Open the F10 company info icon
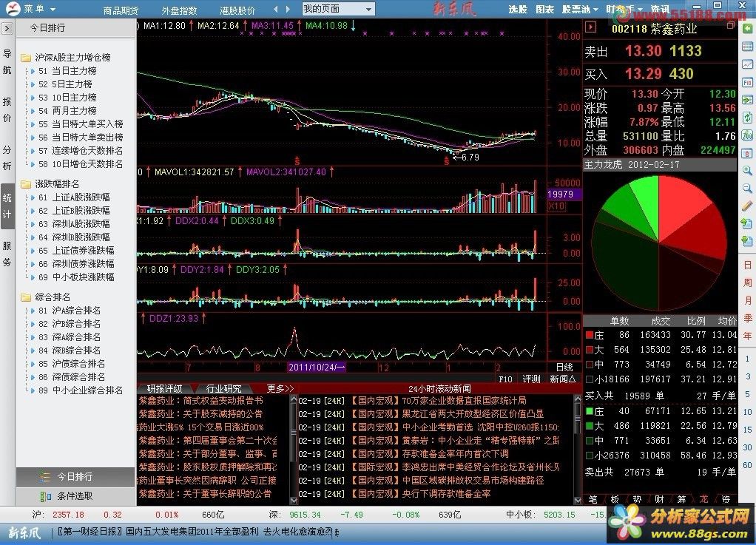 747,82
